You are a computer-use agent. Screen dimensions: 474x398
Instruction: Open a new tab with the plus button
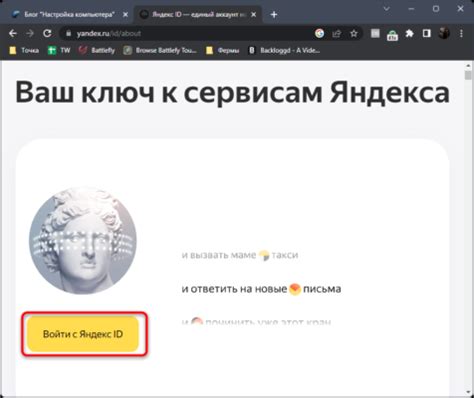coord(274,15)
